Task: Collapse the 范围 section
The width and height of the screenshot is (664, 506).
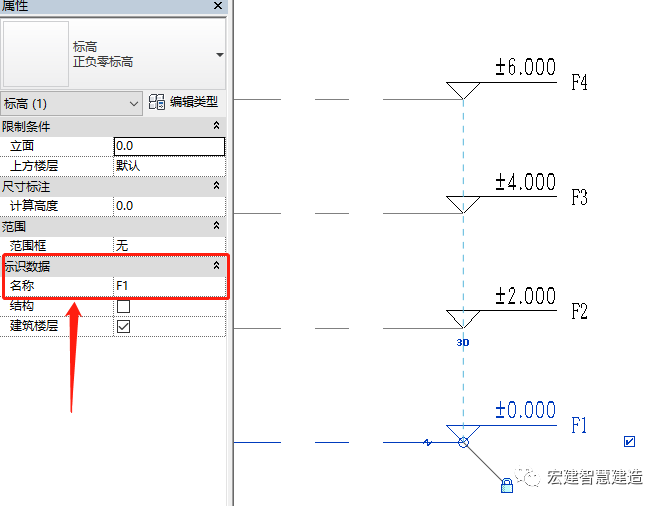Action: click(x=216, y=225)
